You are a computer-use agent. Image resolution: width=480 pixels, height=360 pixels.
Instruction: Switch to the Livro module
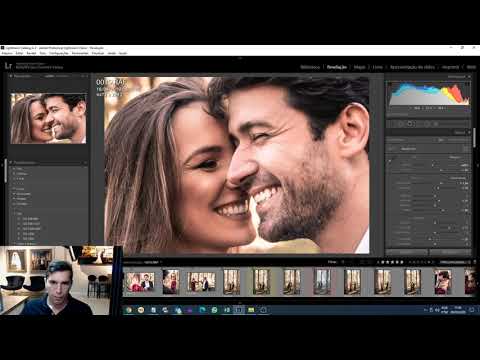coord(377,67)
